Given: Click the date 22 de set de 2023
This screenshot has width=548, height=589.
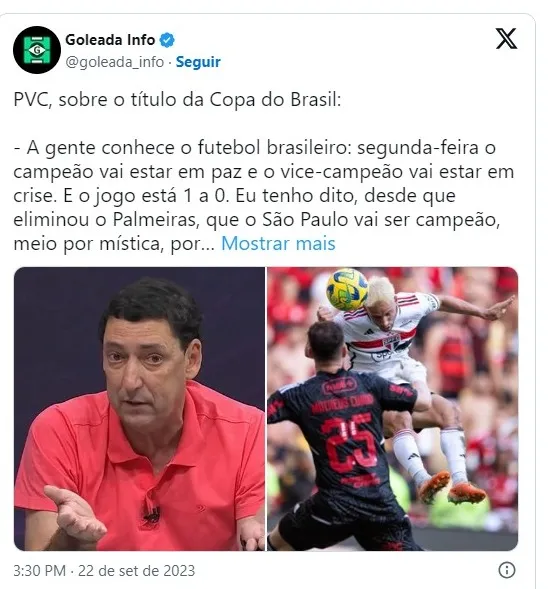Looking at the screenshot, I should pos(136,571).
